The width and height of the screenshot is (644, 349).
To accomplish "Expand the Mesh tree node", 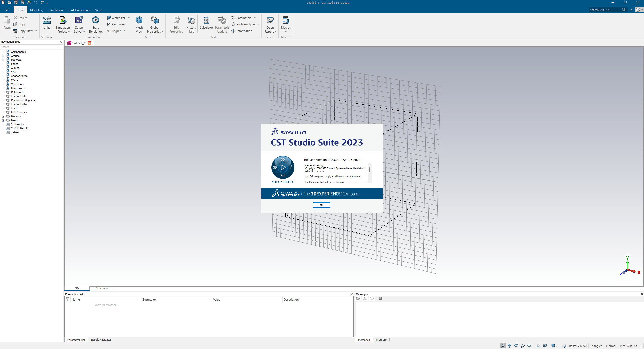I will pyautogui.click(x=3, y=120).
